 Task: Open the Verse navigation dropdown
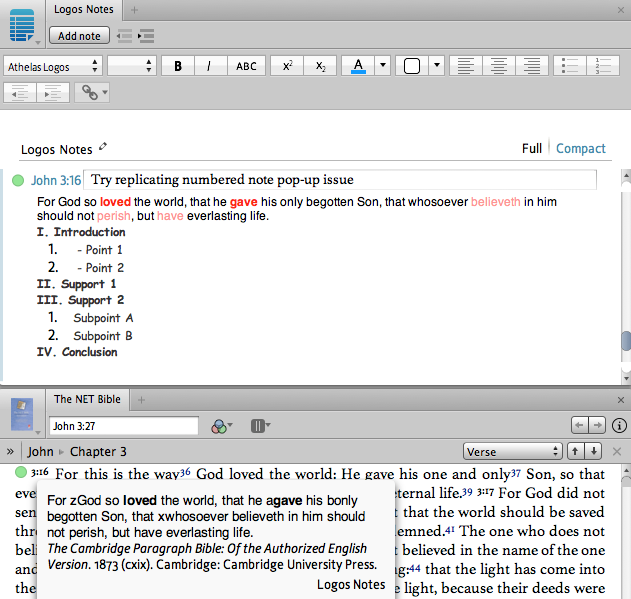(512, 452)
